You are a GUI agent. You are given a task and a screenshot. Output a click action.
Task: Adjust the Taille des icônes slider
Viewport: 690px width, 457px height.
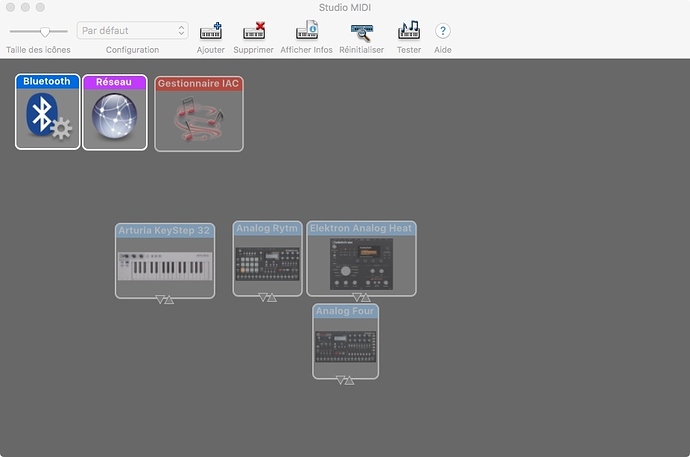[x=45, y=31]
